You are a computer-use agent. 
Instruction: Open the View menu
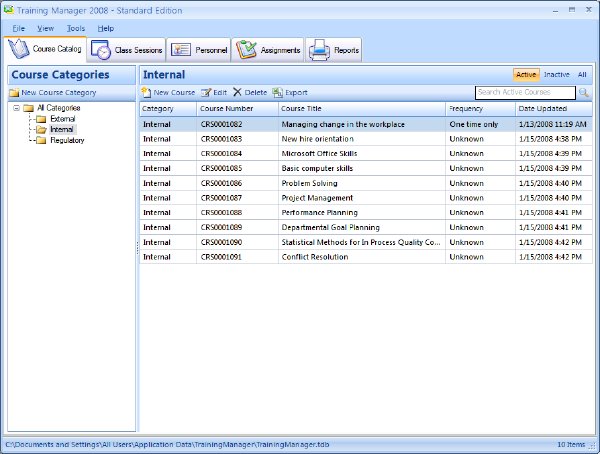point(45,28)
